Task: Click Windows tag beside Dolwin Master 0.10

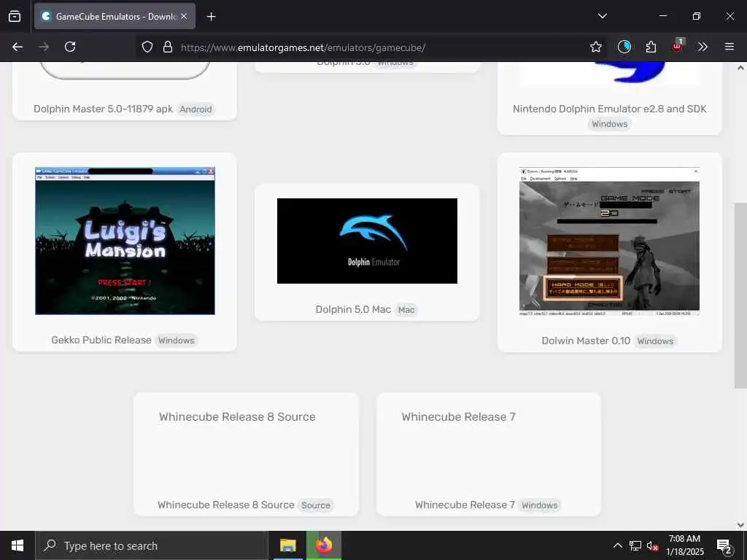Action: (656, 341)
